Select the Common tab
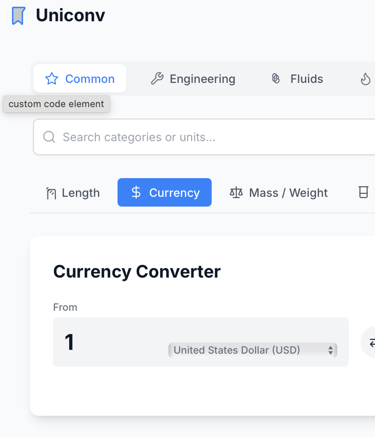The image size is (375, 437). click(x=80, y=79)
